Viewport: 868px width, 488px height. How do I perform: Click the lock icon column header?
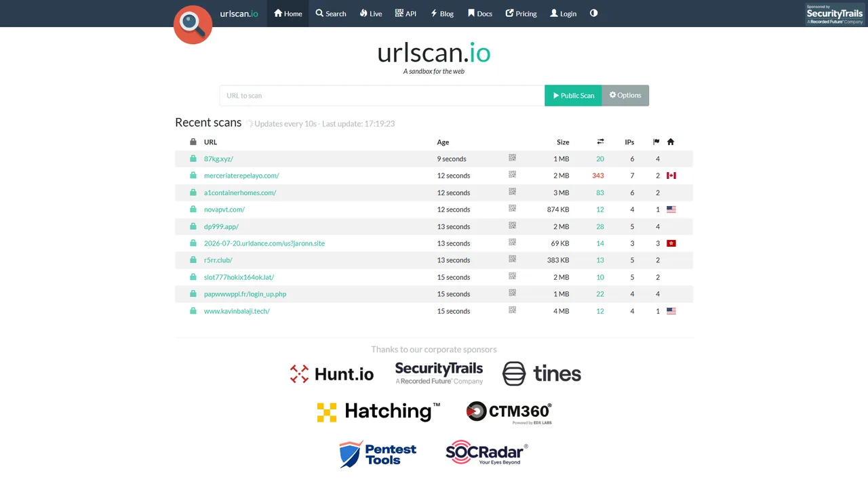(x=193, y=142)
